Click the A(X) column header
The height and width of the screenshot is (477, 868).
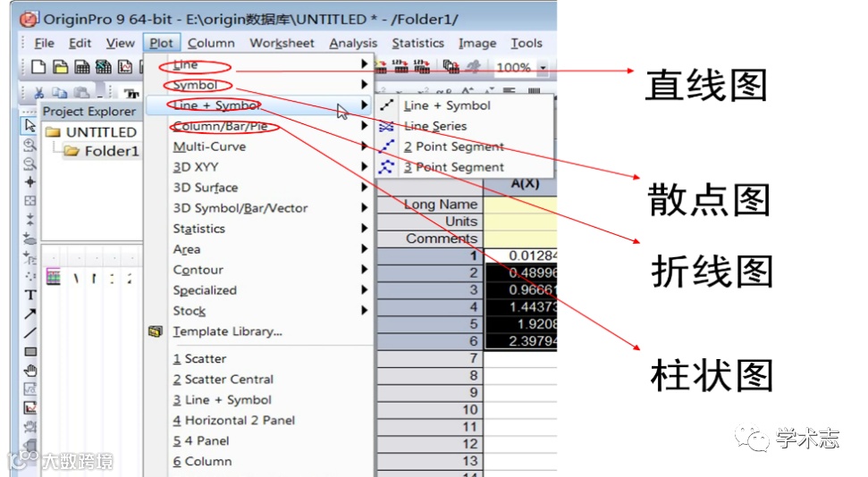coord(520,184)
